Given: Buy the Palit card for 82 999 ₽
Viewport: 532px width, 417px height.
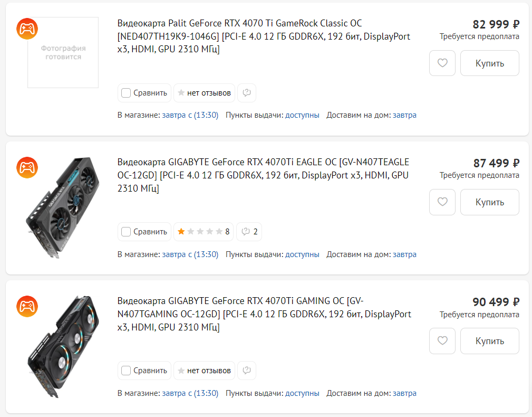Looking at the screenshot, I should pyautogui.click(x=489, y=63).
